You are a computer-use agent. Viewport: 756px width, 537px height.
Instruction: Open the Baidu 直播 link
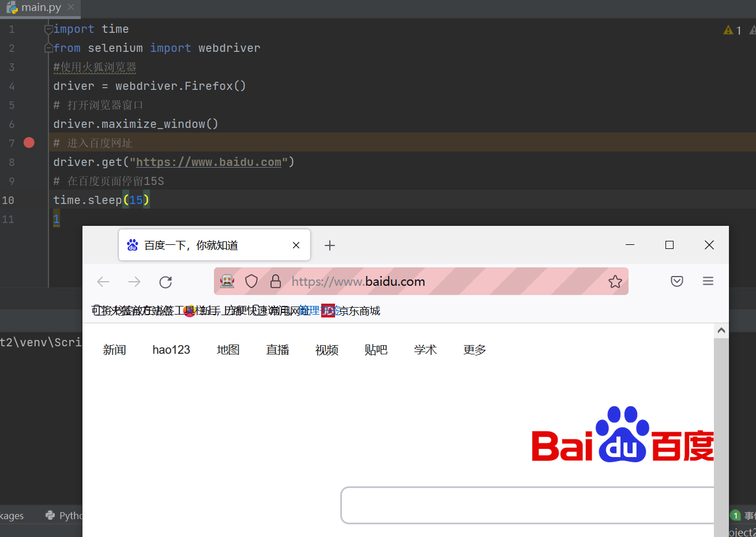click(x=277, y=350)
